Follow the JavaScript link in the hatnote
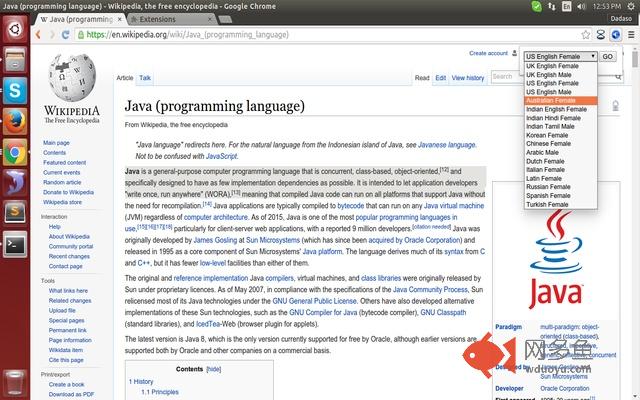 (x=222, y=156)
